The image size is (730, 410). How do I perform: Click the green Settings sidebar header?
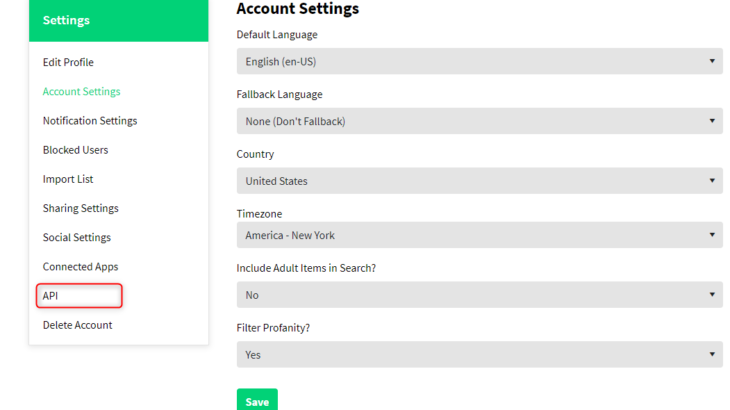(118, 20)
